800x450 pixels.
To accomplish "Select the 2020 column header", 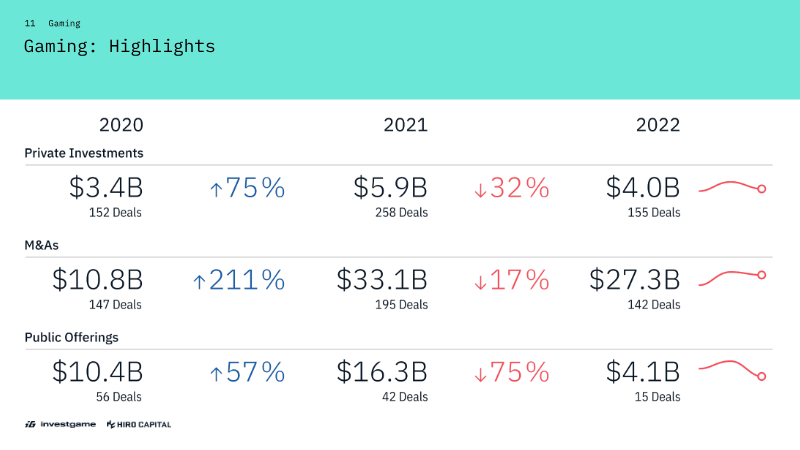I will (x=121, y=125).
